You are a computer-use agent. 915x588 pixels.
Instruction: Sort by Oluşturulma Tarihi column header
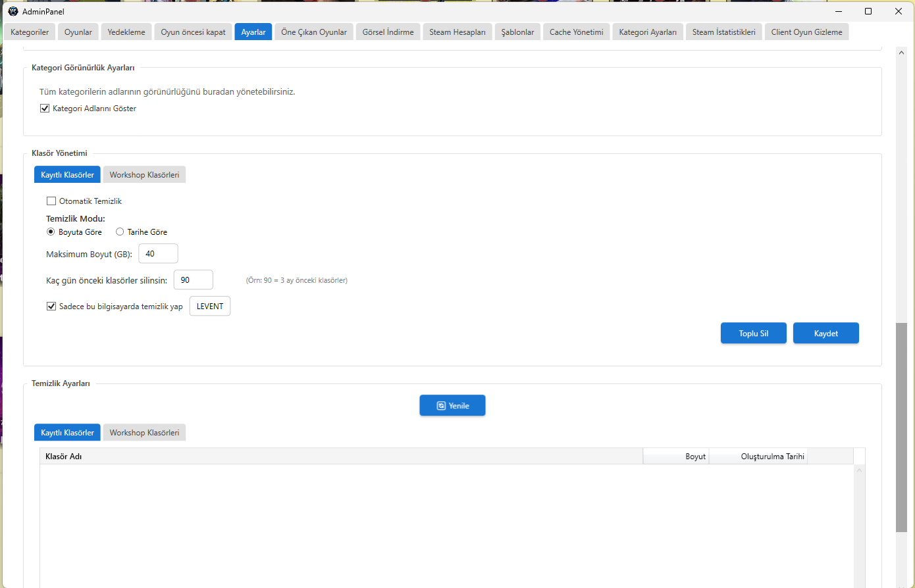tap(758, 456)
